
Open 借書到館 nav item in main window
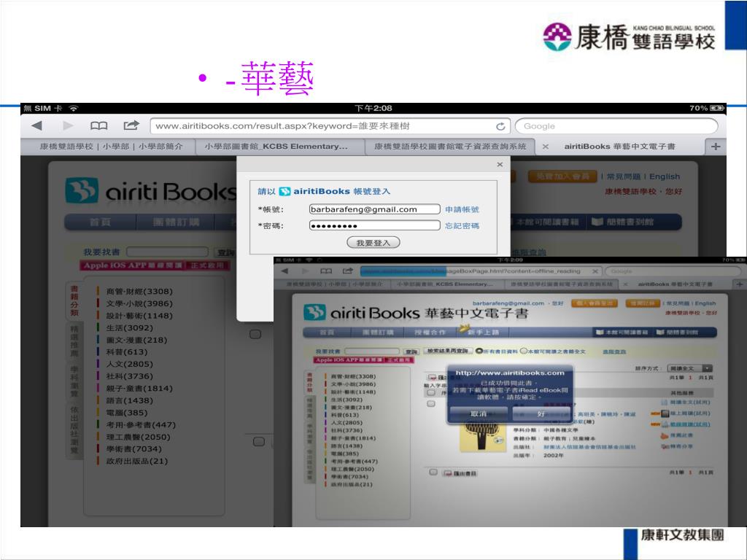(623, 222)
